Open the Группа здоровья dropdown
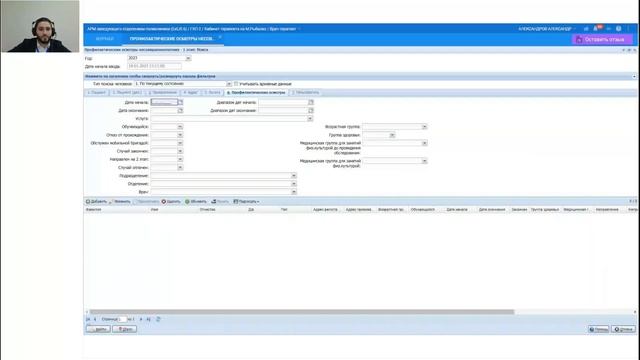This screenshot has width=640, height=360. (392, 135)
